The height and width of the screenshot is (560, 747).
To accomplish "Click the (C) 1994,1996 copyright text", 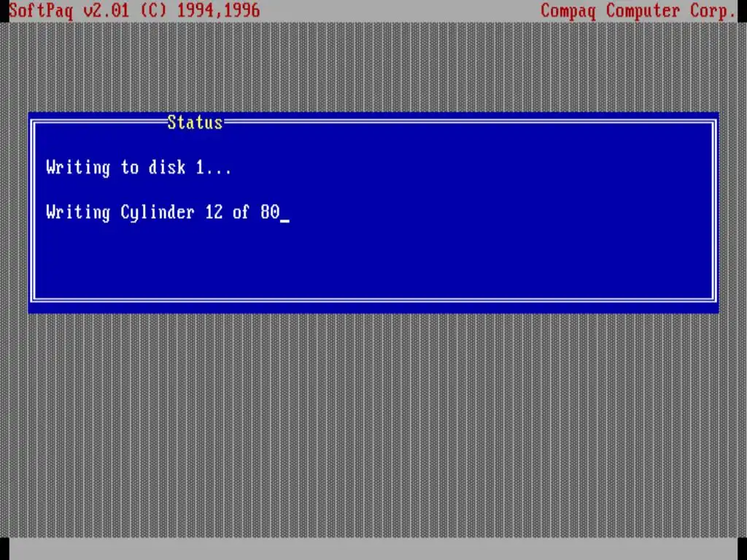I will pyautogui.click(x=201, y=10).
